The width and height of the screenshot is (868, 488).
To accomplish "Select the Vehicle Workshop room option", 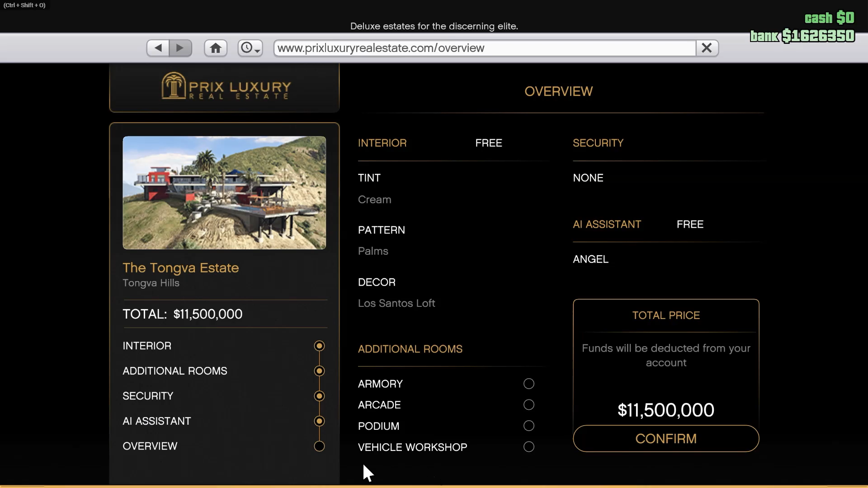I will coord(528,447).
